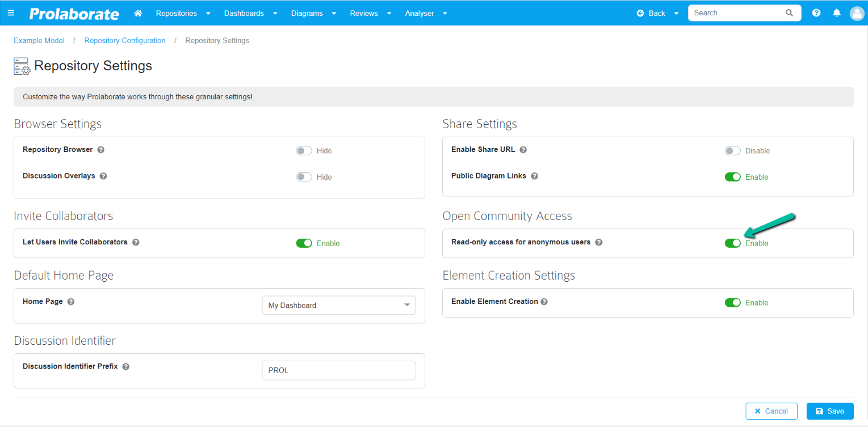
Task: Click the Discussion Identifier heading
Action: (65, 341)
